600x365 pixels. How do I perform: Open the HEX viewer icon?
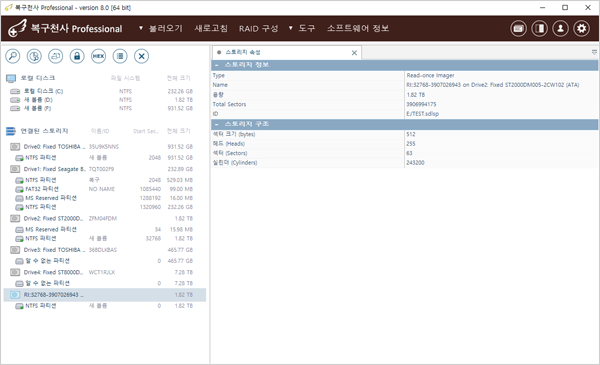click(x=98, y=56)
